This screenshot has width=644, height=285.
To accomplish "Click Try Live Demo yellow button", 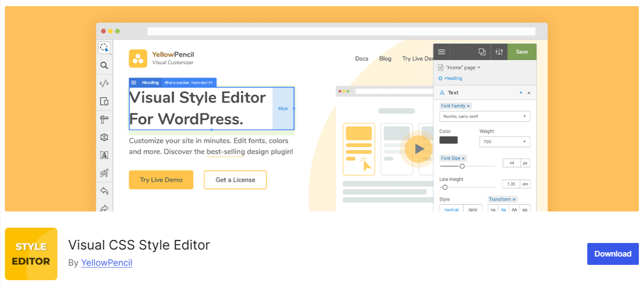I will (x=161, y=180).
